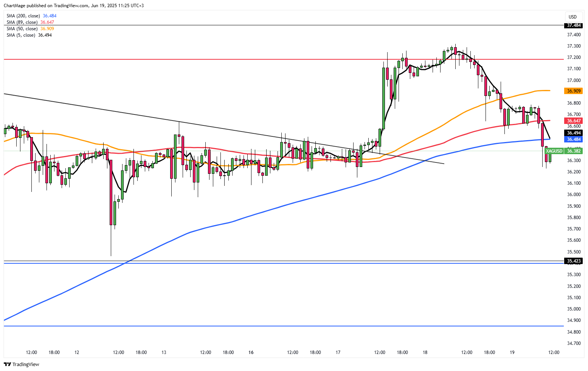Click the date label 17 on time axis
The image size is (588, 371).
click(338, 352)
